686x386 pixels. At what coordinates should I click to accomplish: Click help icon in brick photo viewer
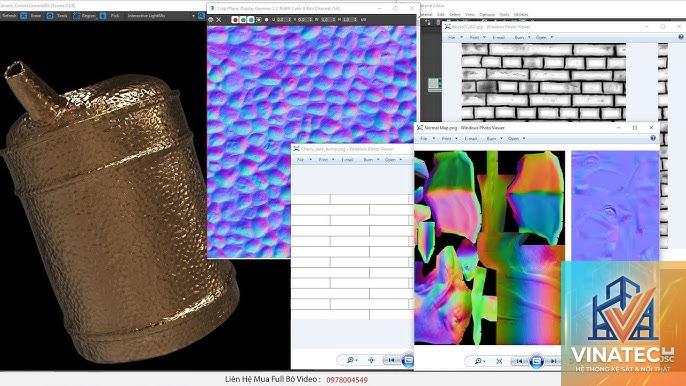[681, 37]
